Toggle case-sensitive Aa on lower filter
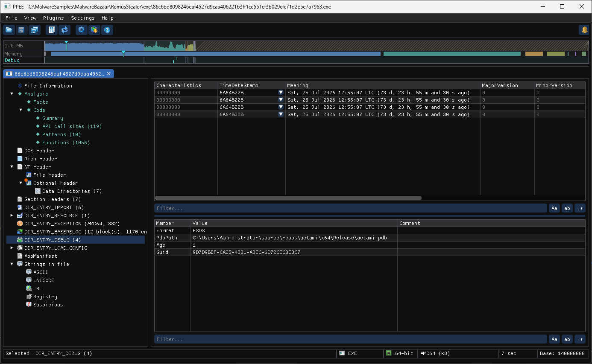The width and height of the screenshot is (592, 364). click(554, 339)
